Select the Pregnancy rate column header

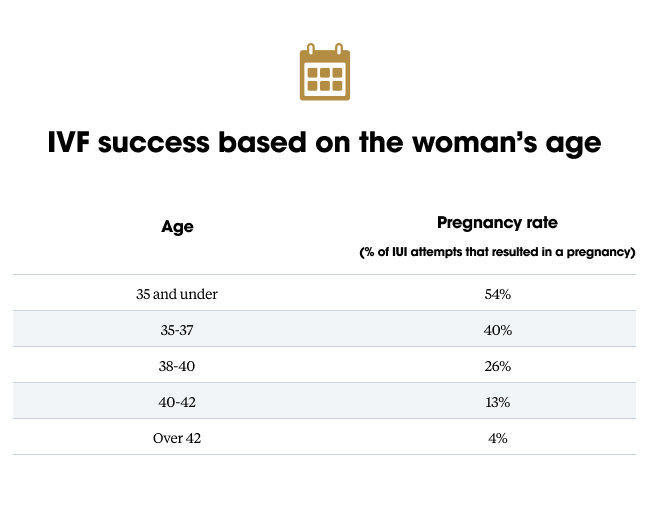[x=497, y=223]
